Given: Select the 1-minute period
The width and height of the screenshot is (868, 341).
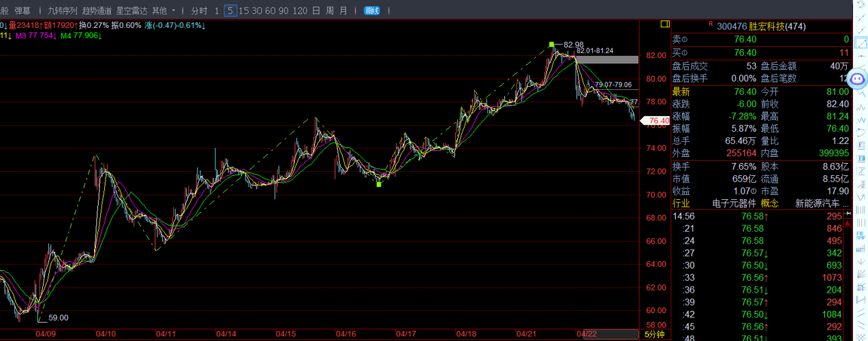Looking at the screenshot, I should pos(217,10).
